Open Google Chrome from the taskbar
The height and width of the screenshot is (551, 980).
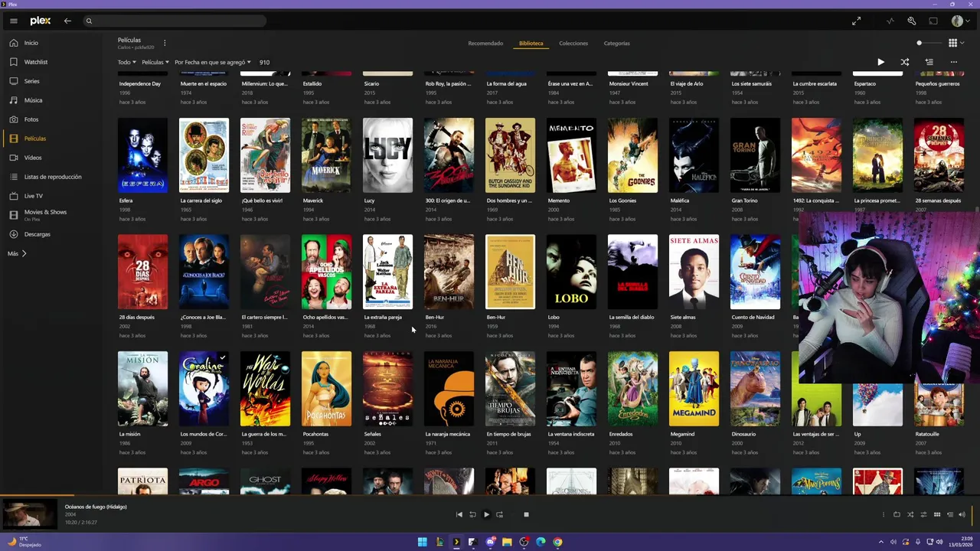tap(557, 542)
